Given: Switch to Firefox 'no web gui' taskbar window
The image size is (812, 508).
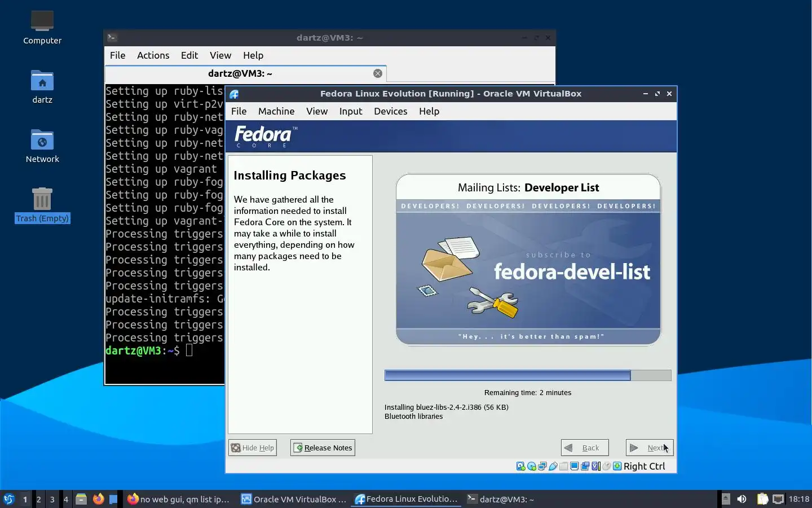Looking at the screenshot, I should click(179, 499).
